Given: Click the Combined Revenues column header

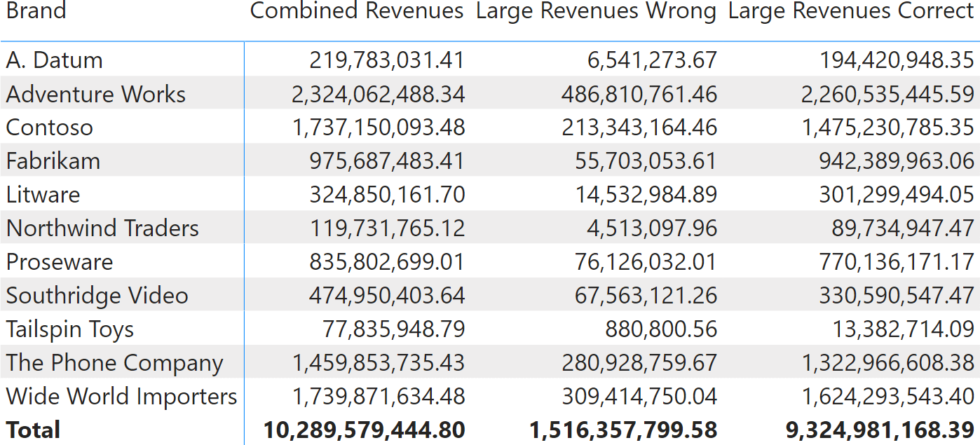Looking at the screenshot, I should pyautogui.click(x=357, y=11).
